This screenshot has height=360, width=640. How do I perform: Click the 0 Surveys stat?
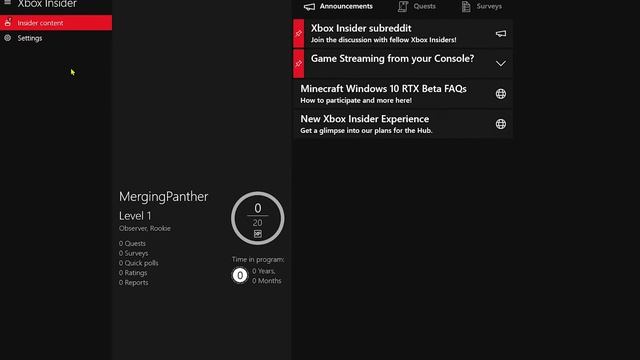(133, 253)
